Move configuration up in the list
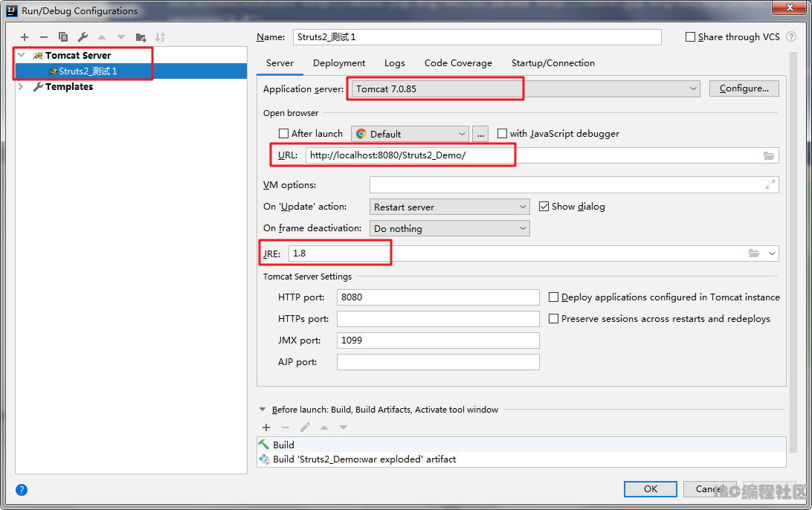Screen dimensions: 812x510 click(x=102, y=37)
